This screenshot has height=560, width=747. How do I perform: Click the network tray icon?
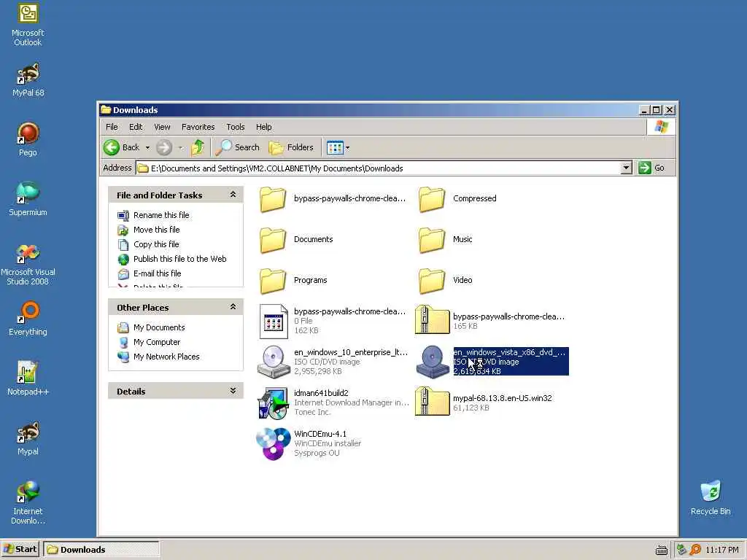click(x=681, y=550)
